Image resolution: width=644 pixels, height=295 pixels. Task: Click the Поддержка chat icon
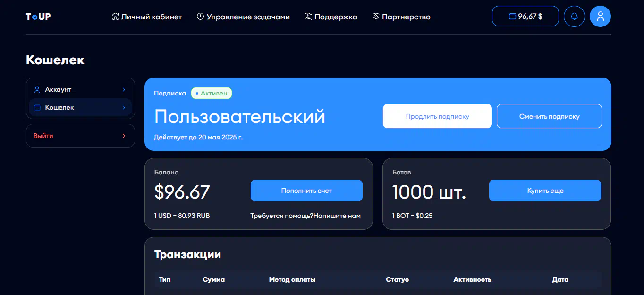309,17
